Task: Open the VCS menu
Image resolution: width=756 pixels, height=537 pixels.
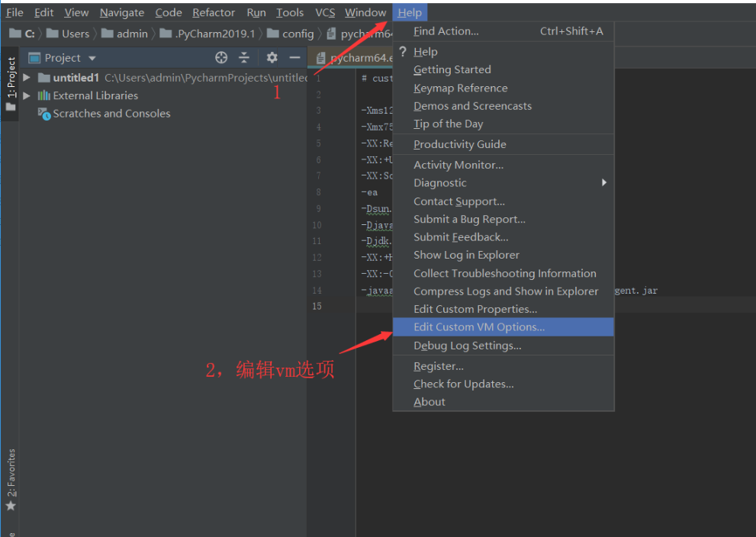Action: pyautogui.click(x=325, y=12)
